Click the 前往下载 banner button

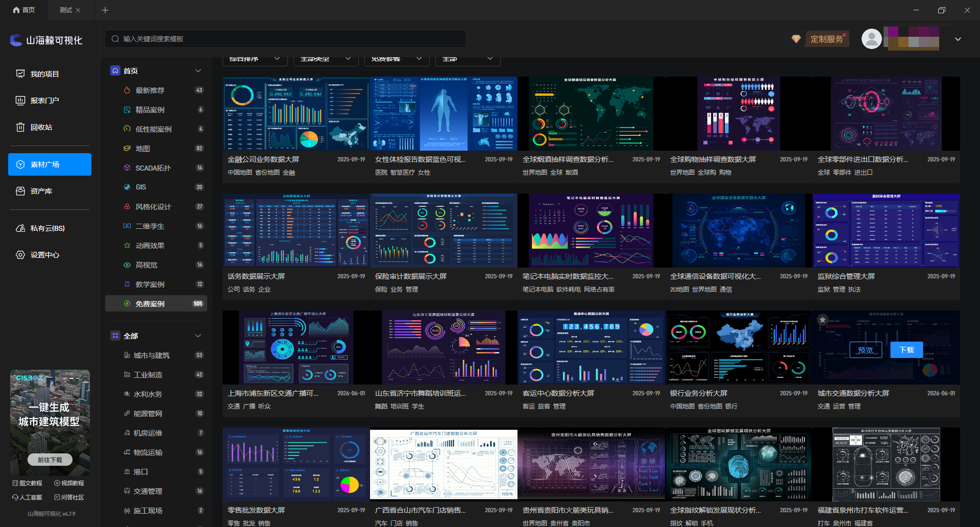(x=50, y=460)
